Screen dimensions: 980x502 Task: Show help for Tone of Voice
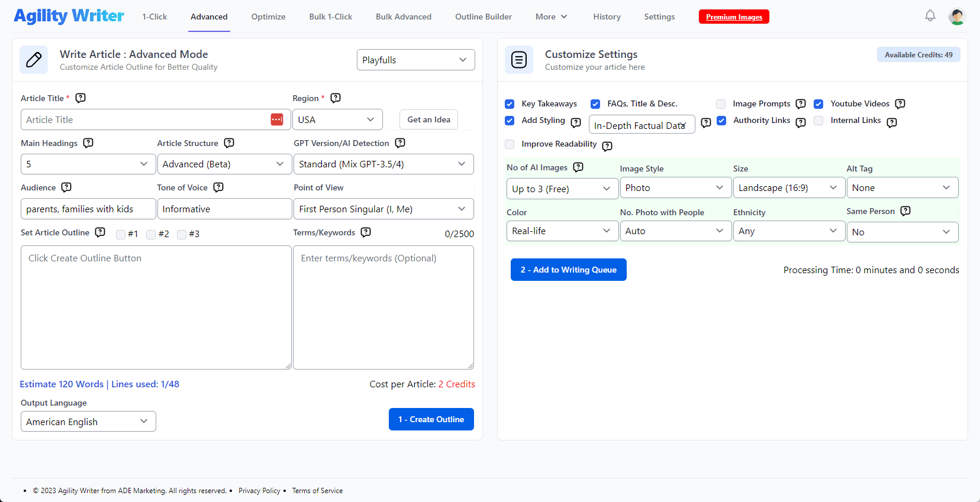coord(218,187)
